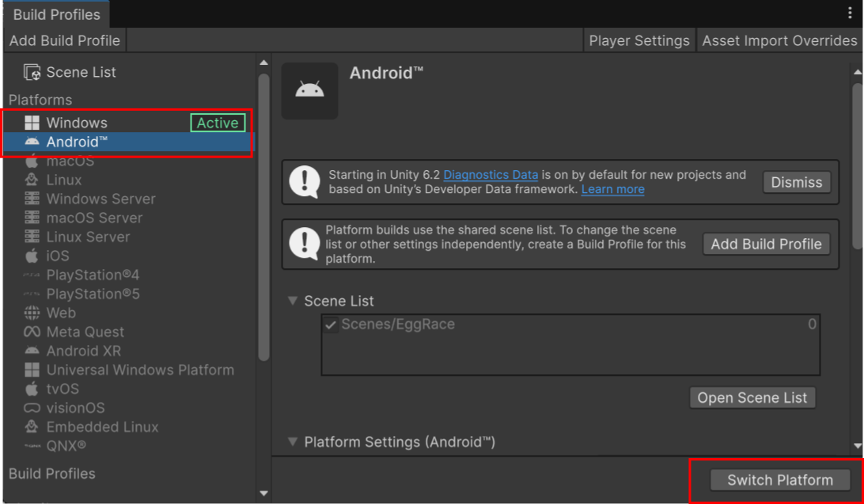The image size is (864, 504).
Task: Click the Open Scene List button
Action: (x=752, y=398)
